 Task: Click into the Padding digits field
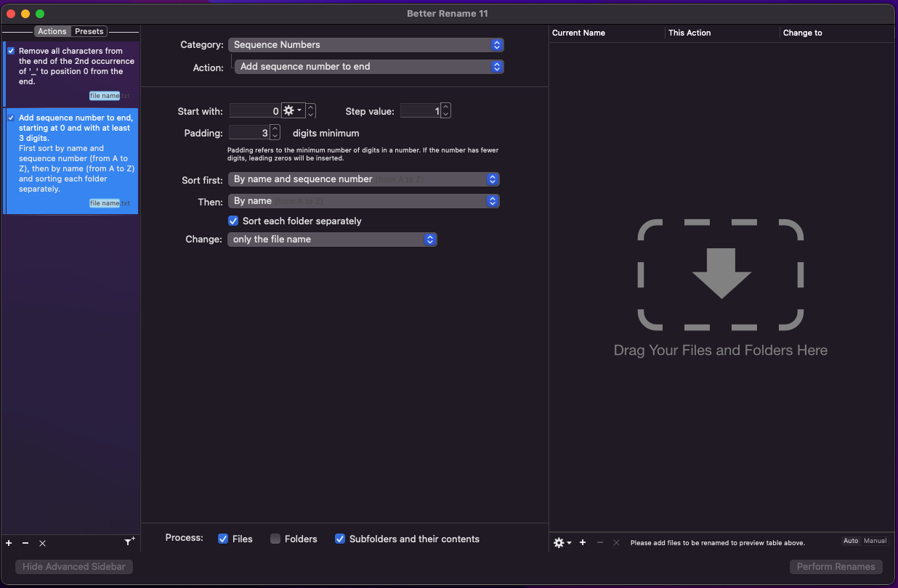(x=249, y=133)
